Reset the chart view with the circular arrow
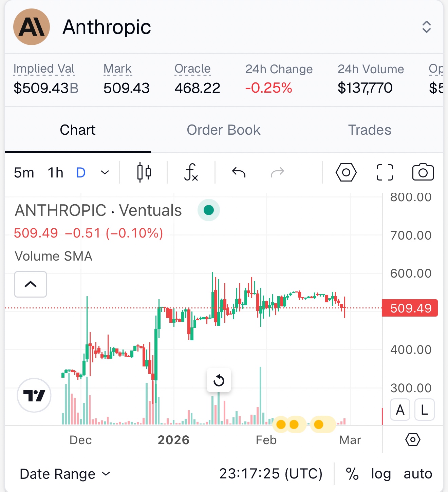The image size is (448, 492). [x=219, y=380]
